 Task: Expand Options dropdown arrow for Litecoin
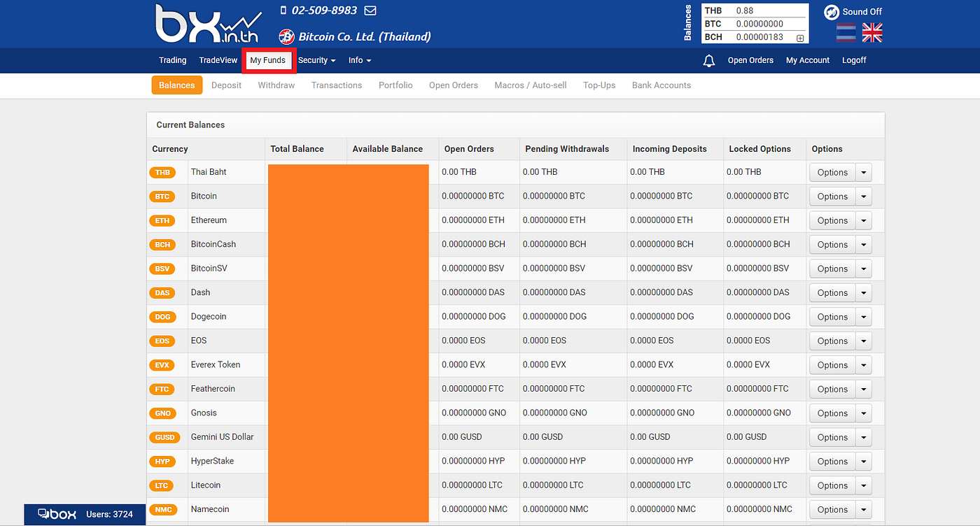pyautogui.click(x=864, y=485)
